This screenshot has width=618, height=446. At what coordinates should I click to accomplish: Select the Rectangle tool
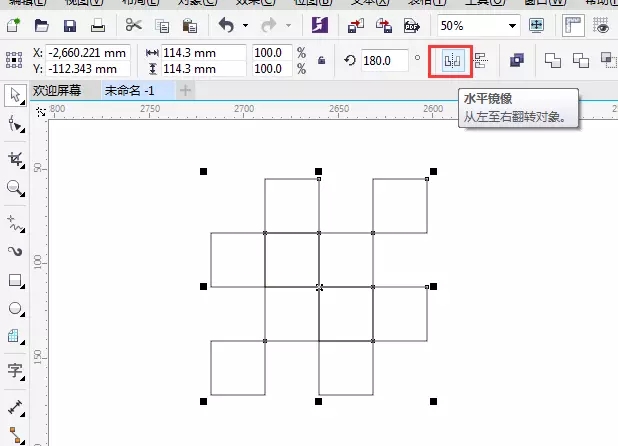point(16,281)
